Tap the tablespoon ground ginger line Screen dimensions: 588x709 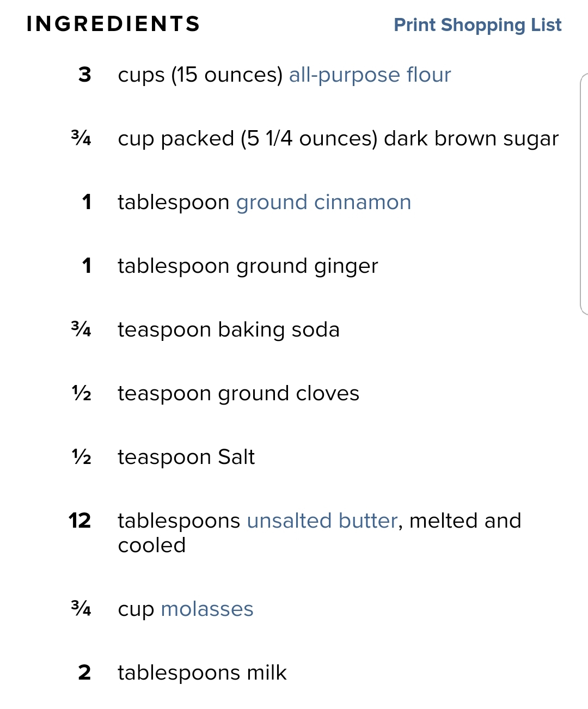248,266
